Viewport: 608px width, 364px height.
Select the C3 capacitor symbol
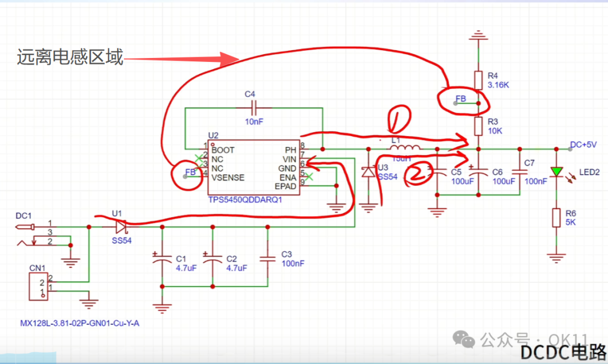(x=267, y=259)
